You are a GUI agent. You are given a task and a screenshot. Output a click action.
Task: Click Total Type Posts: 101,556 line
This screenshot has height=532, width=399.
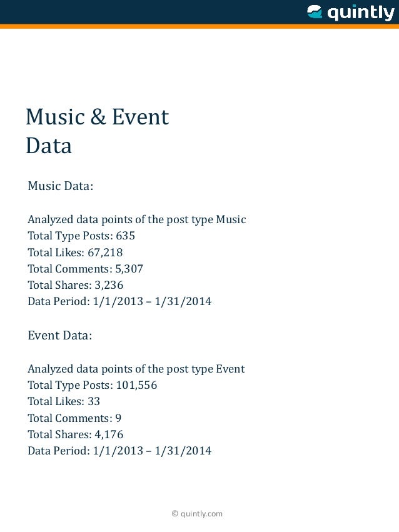point(93,385)
